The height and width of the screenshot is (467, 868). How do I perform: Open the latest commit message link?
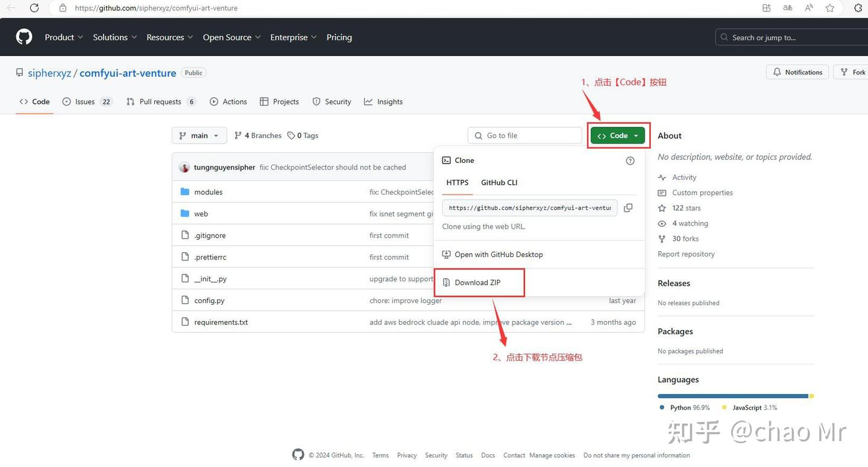point(333,167)
